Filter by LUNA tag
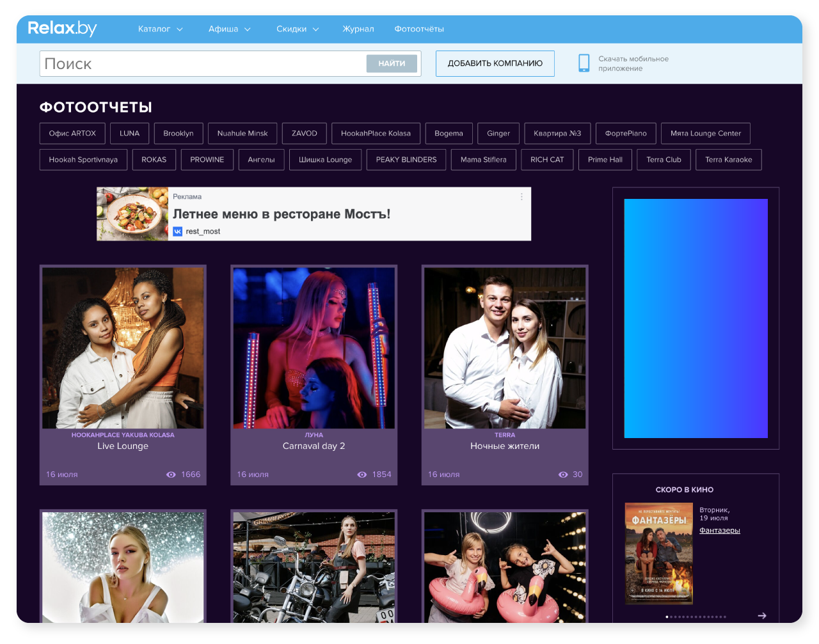The width and height of the screenshot is (819, 644). (129, 133)
